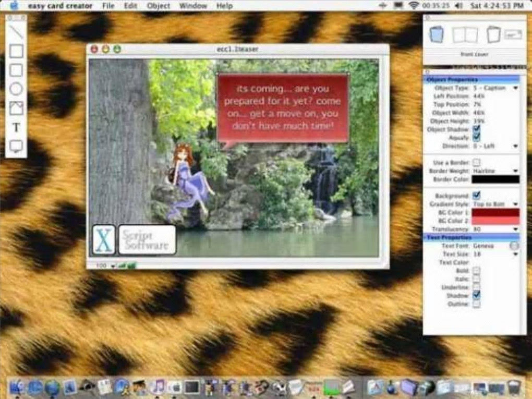Click the volume icon in menu bar
This screenshot has height=399, width=532.
coord(458,5)
